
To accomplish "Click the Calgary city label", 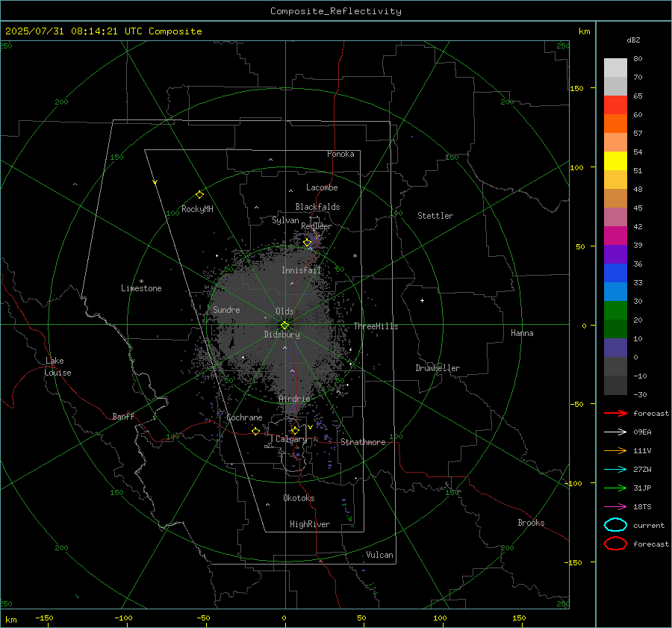I will (291, 439).
